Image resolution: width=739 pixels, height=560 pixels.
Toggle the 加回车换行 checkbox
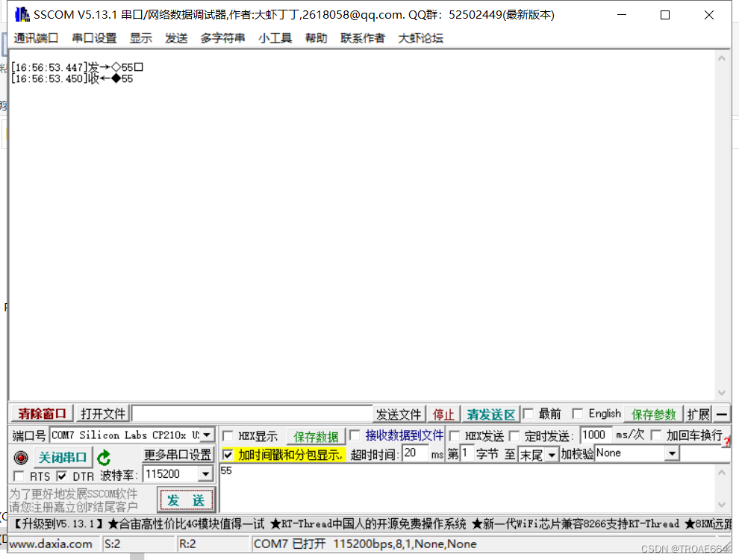coord(656,435)
